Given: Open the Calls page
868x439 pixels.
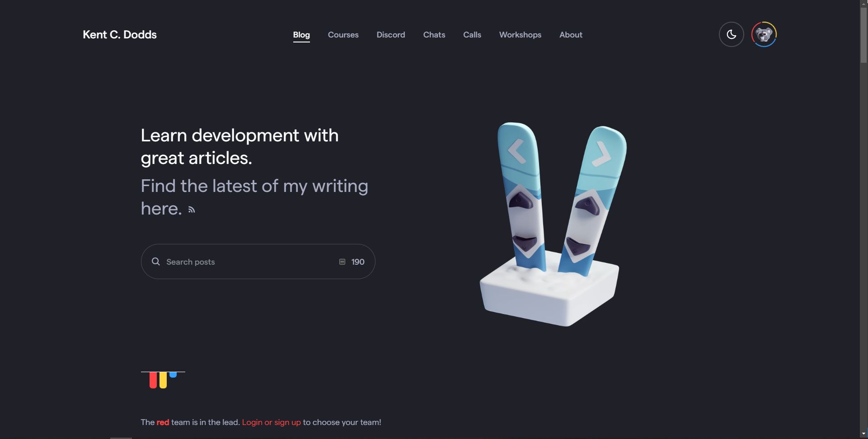Looking at the screenshot, I should (x=472, y=35).
